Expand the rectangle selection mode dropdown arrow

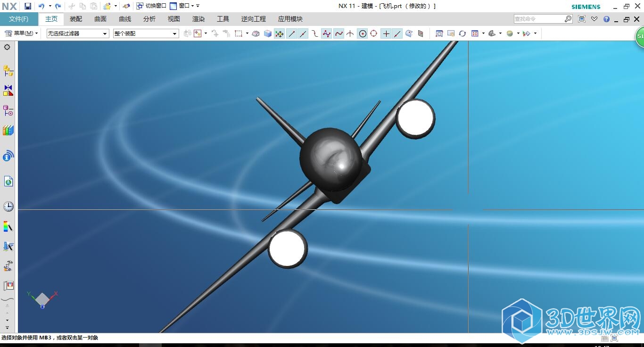coord(247,33)
